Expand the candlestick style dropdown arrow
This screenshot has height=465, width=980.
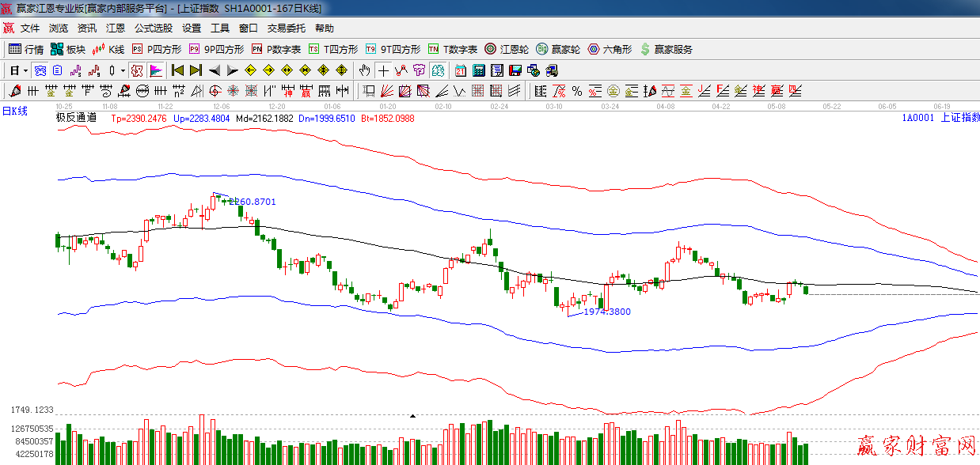click(122, 70)
